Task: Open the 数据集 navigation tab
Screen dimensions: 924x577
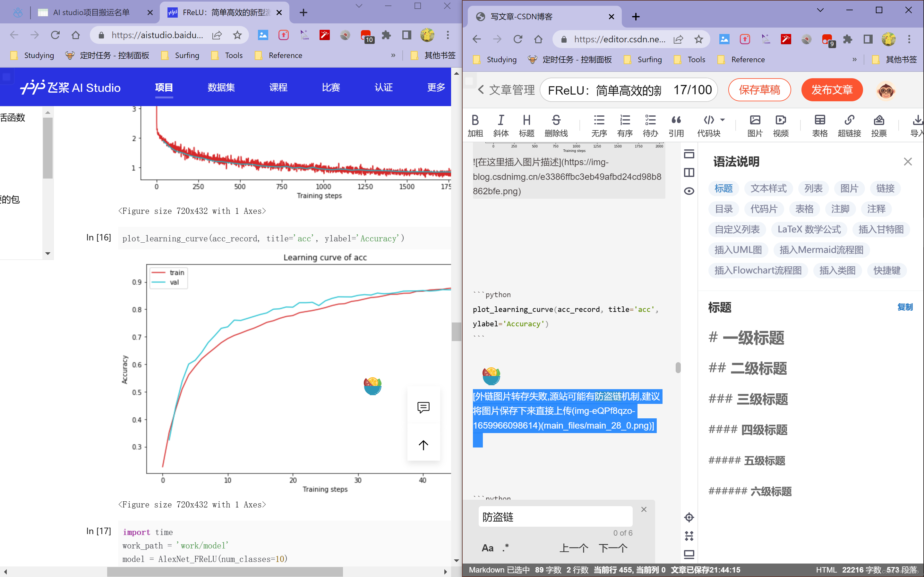Action: [x=221, y=88]
